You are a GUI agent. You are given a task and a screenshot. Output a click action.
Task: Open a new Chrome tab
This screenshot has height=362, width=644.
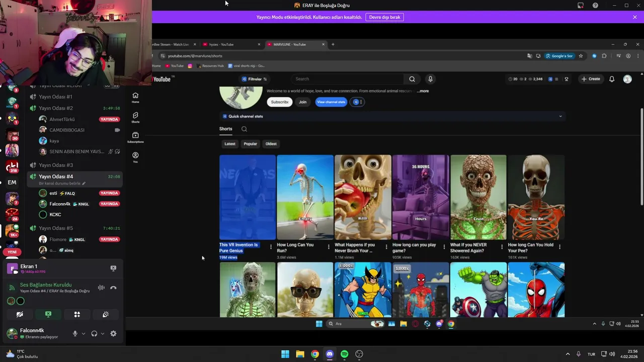coord(333,44)
